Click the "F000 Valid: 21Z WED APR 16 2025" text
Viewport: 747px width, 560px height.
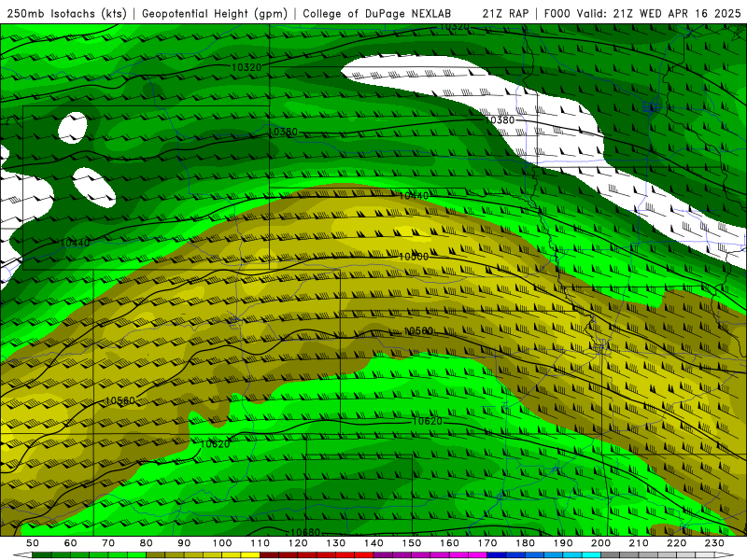pyautogui.click(x=642, y=13)
